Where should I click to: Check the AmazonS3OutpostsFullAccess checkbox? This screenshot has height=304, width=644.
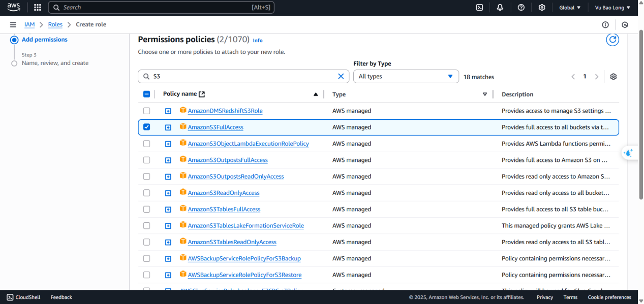pyautogui.click(x=147, y=160)
